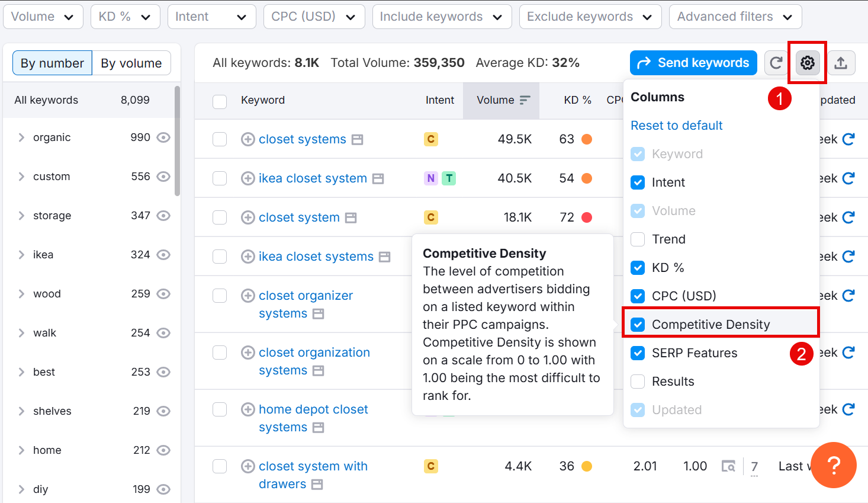Viewport: 868px width, 503px height.
Task: Click the keyword groups sidebar scrollbar
Action: [177, 141]
